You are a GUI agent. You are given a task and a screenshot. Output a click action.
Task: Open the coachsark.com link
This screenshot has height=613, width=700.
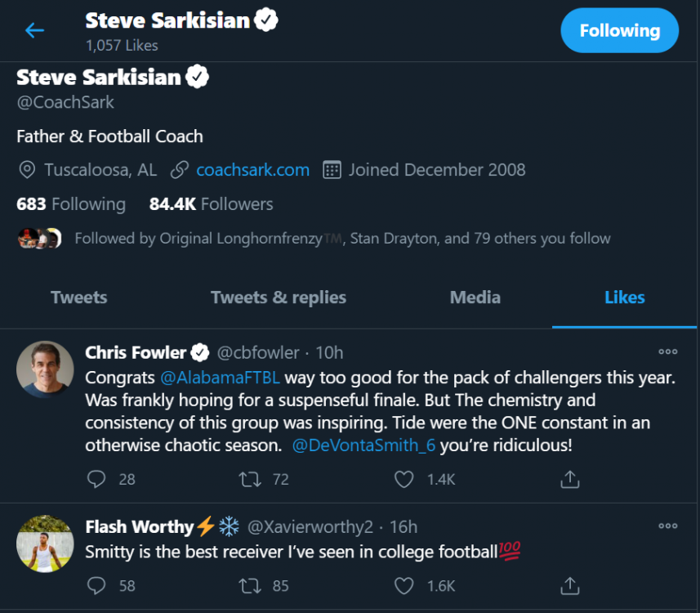point(252,170)
